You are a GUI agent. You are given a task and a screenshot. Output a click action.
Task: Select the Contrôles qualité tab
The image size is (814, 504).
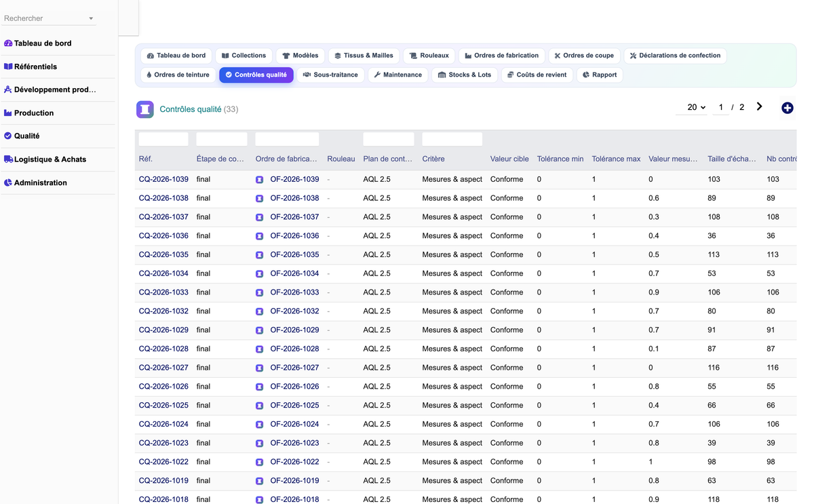tap(256, 75)
